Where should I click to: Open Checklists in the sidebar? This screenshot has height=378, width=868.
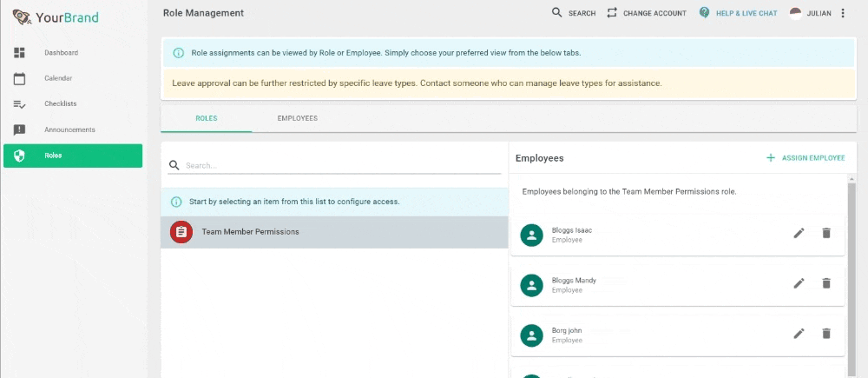click(61, 104)
